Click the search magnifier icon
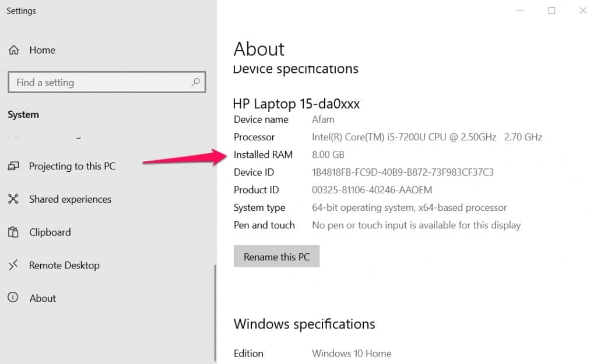This screenshot has height=364, width=597. click(x=196, y=82)
